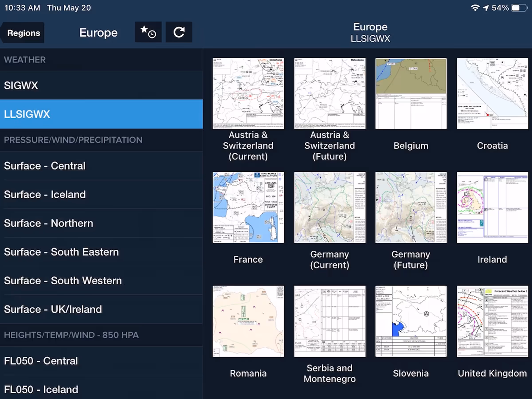Open the Croatia chart thumbnail

click(x=492, y=94)
